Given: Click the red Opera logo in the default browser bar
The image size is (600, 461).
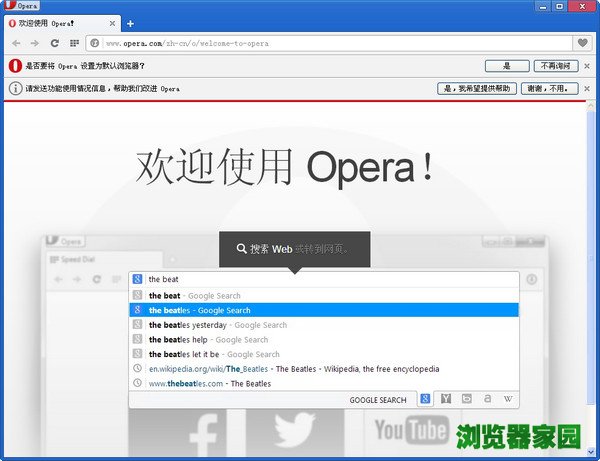Looking at the screenshot, I should [15, 66].
